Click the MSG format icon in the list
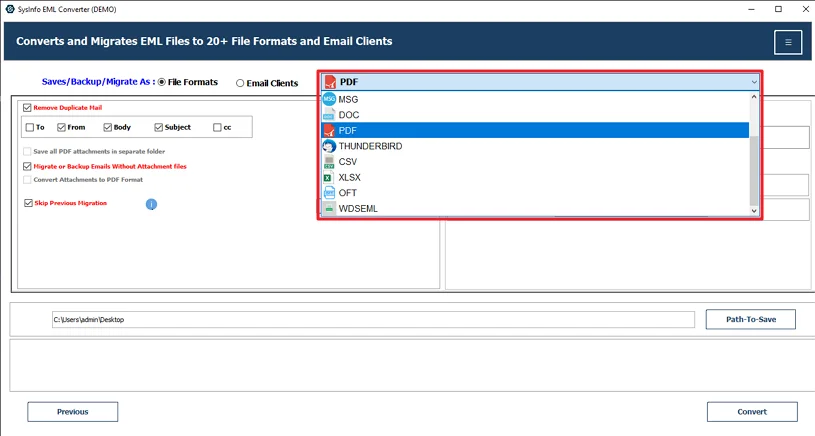The width and height of the screenshot is (815, 436). 329,99
